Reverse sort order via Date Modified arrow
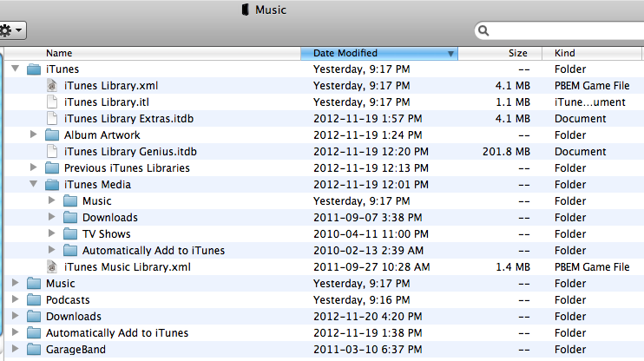 450,54
